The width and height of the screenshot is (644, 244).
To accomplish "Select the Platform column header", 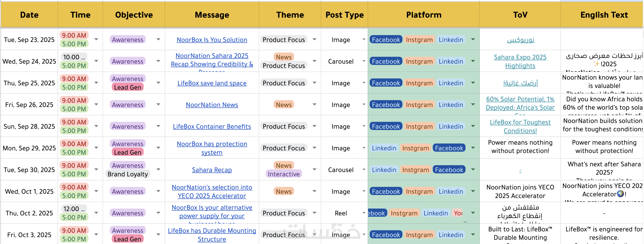I will coord(423,15).
